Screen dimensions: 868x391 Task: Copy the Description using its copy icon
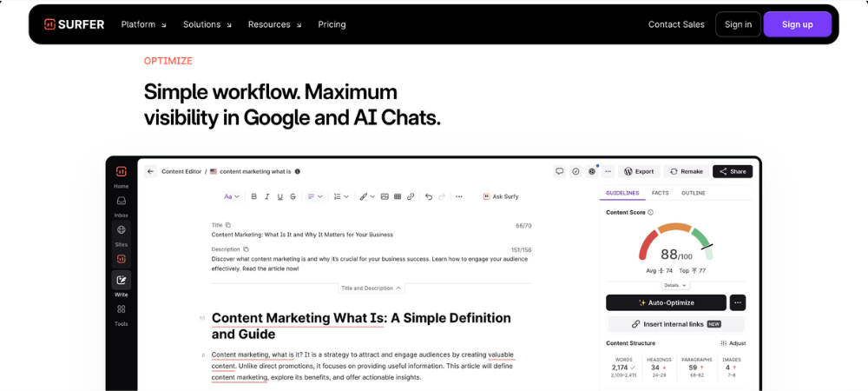point(246,249)
